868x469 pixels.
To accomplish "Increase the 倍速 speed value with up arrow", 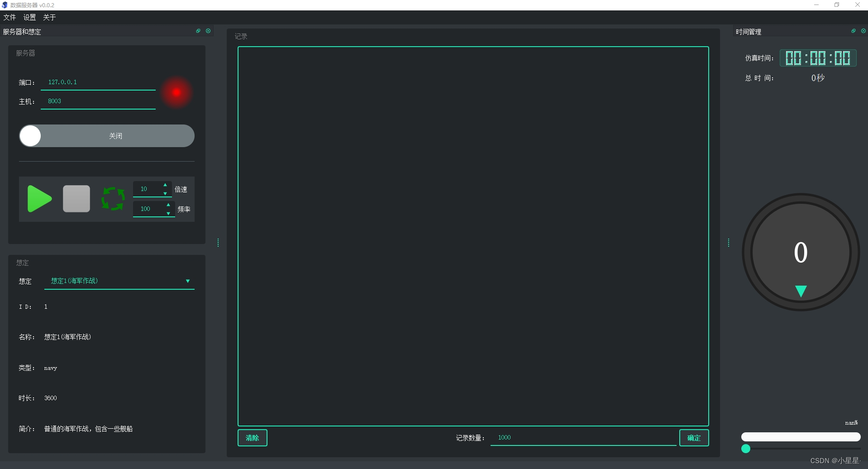I will pos(165,185).
